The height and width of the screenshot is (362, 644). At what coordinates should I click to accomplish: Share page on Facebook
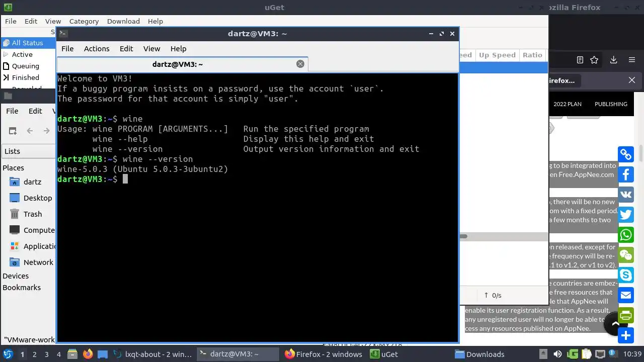[x=626, y=174]
